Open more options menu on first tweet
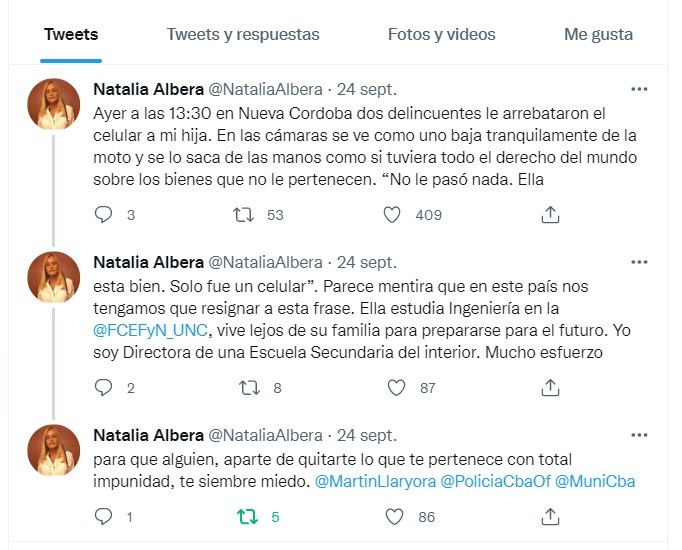Viewport: 682px width, 550px height. 639,89
